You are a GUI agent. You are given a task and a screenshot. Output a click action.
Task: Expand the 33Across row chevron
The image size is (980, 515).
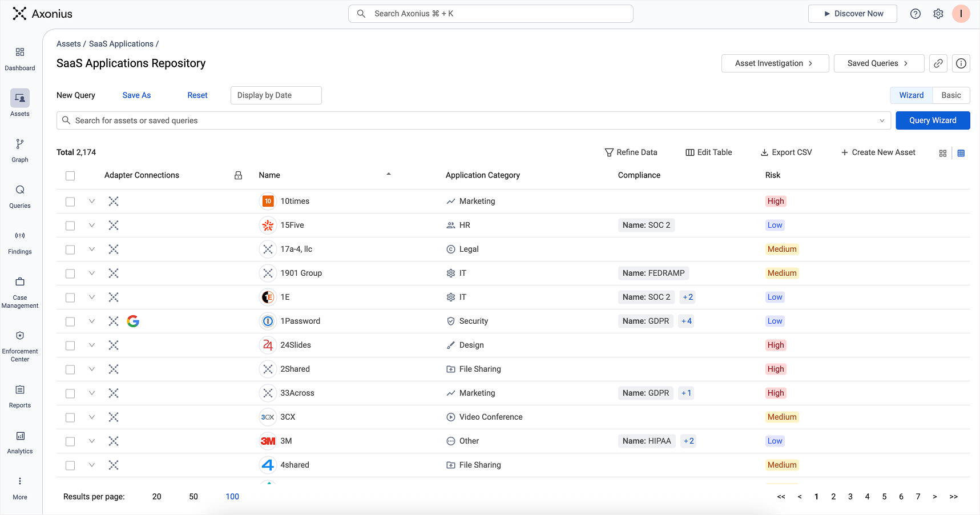click(x=91, y=393)
